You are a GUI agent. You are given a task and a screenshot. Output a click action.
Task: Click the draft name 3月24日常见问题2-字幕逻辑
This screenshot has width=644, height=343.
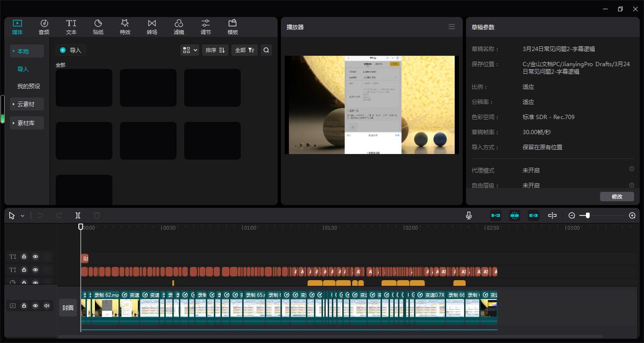(558, 49)
